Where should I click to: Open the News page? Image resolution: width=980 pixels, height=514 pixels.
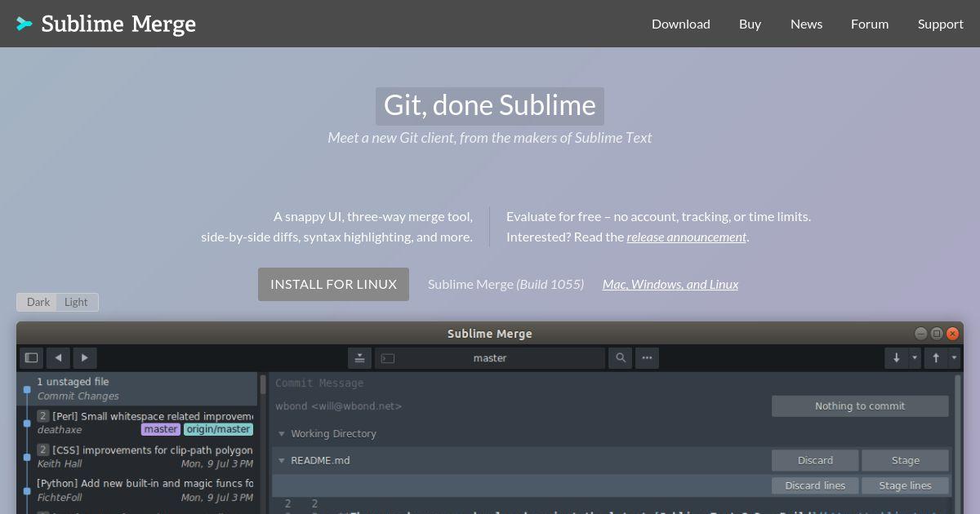pyautogui.click(x=806, y=24)
